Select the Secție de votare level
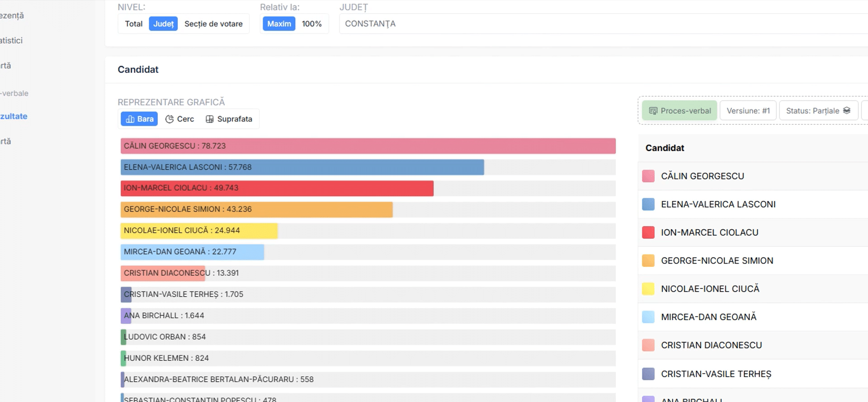The width and height of the screenshot is (868, 402). 213,24
